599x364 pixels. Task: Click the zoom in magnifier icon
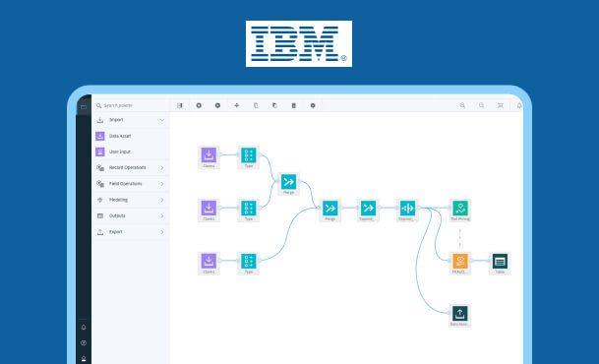point(462,105)
